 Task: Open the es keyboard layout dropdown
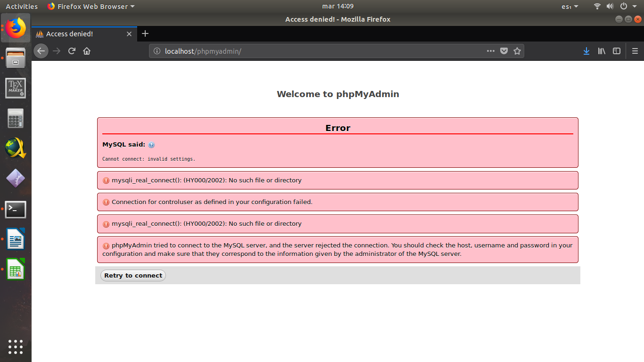point(570,6)
